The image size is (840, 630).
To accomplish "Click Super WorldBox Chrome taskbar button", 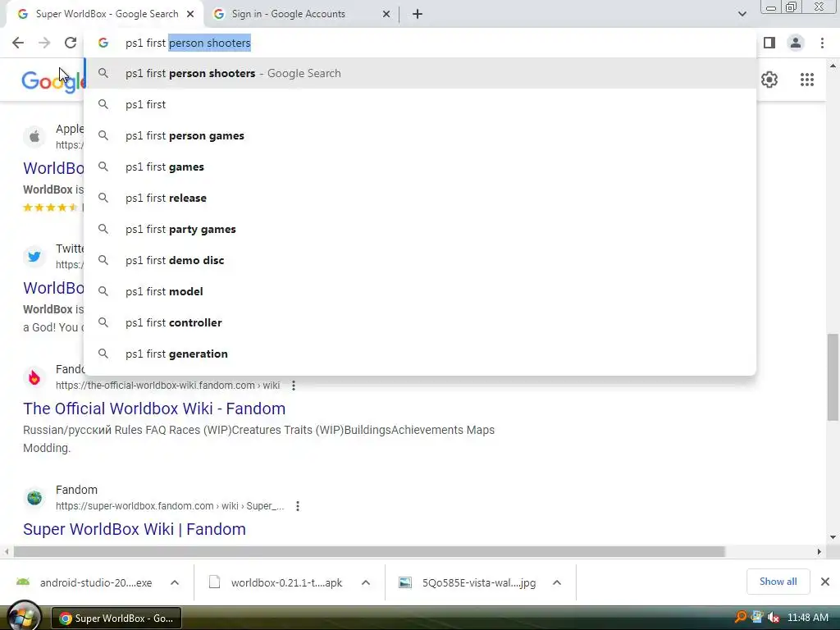I will [116, 619].
